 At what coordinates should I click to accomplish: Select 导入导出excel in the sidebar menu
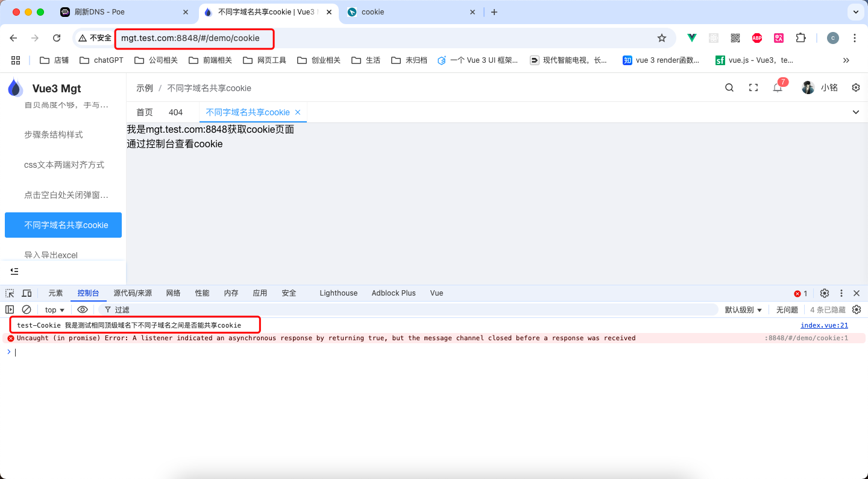point(51,255)
